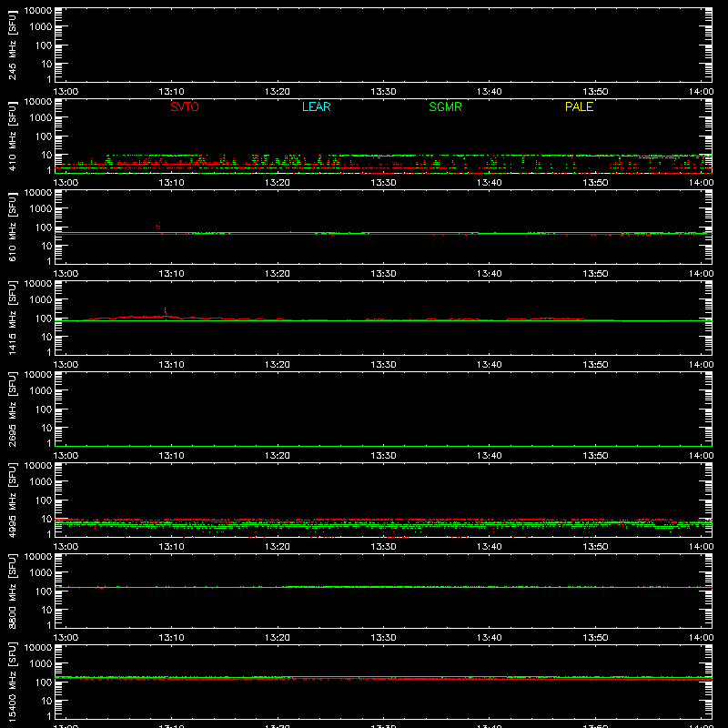This screenshot has height=728, width=728.
Task: Click 13:50 tick label under the 610 MHz plot
Action: tap(595, 274)
